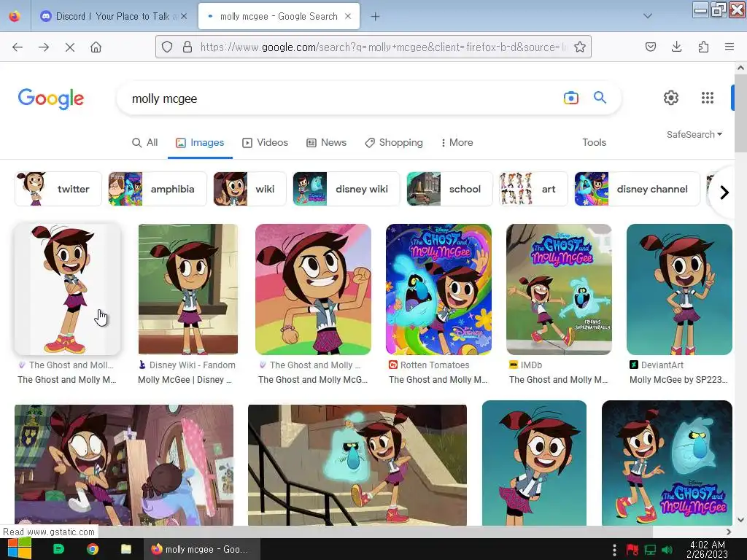Select the Images tab

click(200, 142)
